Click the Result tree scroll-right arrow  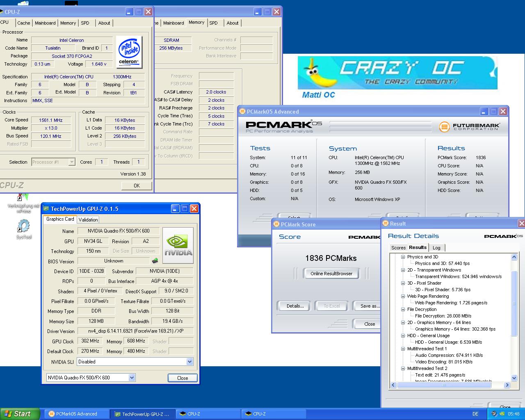coord(507,385)
